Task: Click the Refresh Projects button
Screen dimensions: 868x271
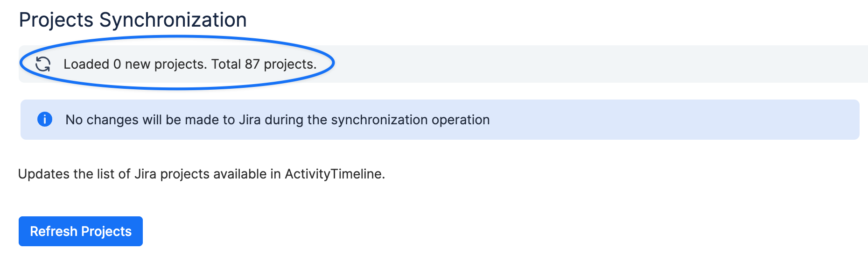Action: (81, 231)
